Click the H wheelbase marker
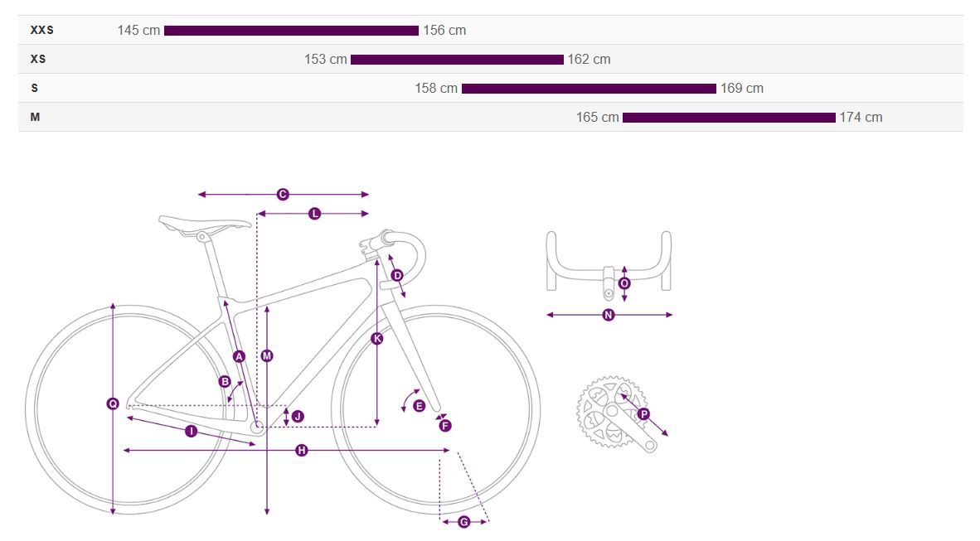The image size is (980, 541). coord(302,450)
